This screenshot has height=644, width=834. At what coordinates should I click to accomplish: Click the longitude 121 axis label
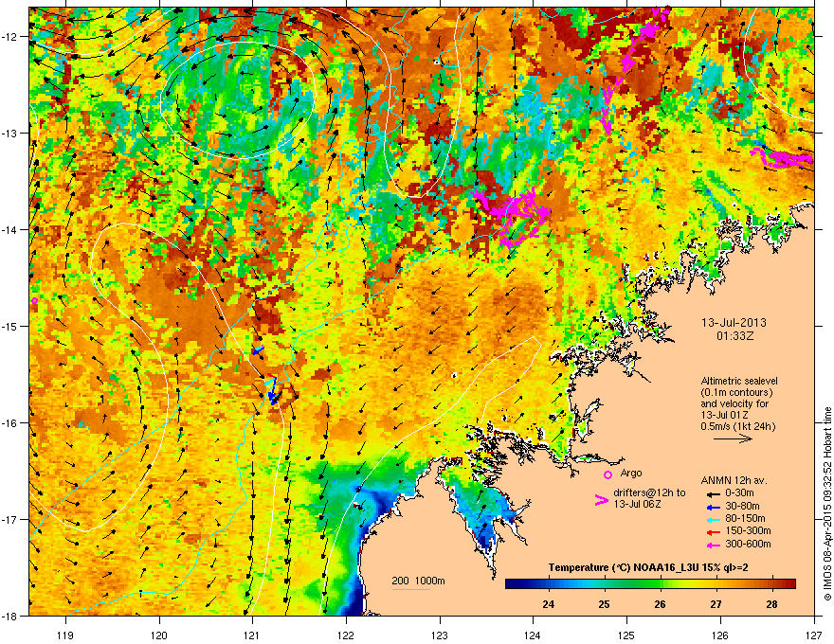[x=252, y=635]
